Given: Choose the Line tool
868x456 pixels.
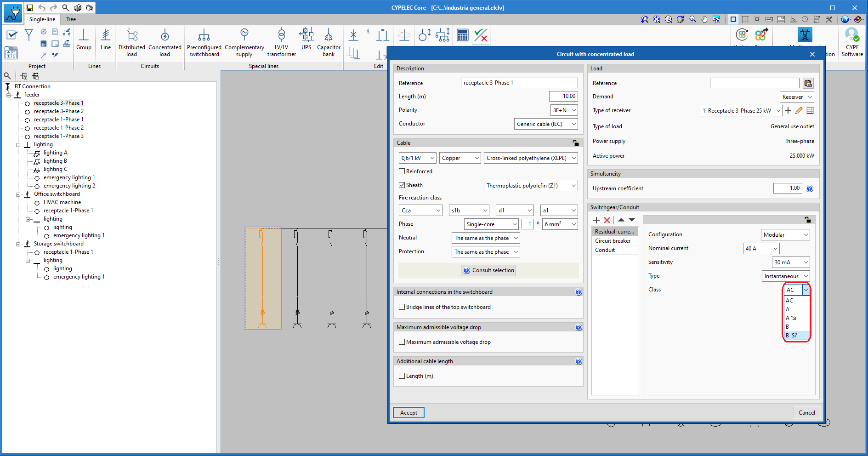Looking at the screenshot, I should tap(106, 40).
